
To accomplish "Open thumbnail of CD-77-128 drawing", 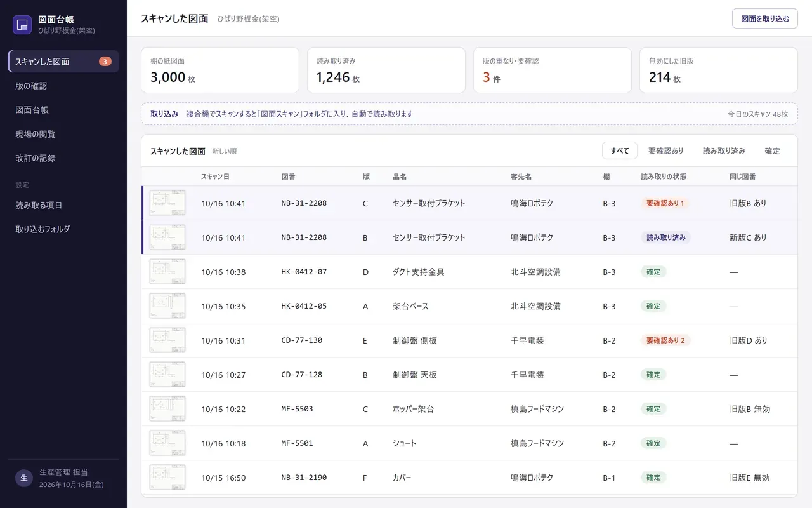I will click(167, 375).
